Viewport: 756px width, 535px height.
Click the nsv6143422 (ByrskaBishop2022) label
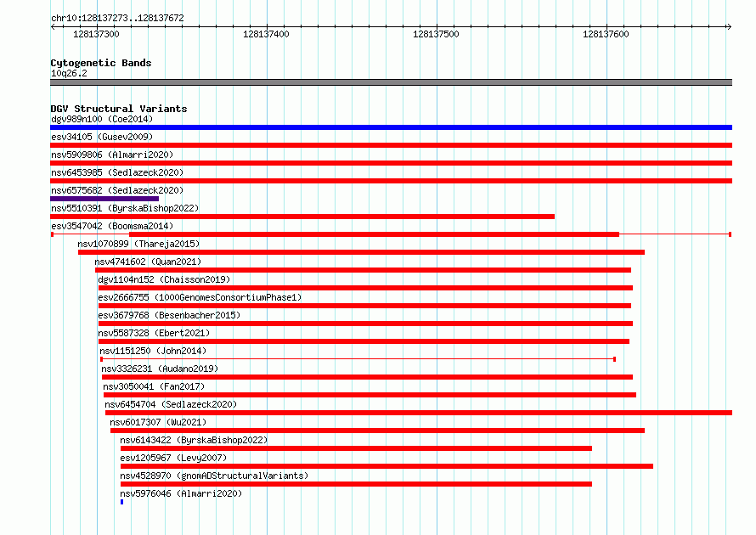(194, 440)
